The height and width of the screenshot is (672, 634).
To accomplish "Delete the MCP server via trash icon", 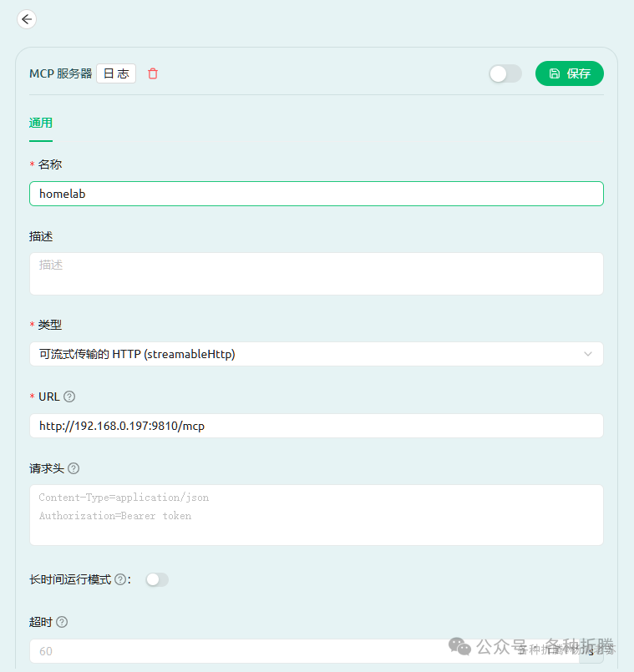I will click(153, 73).
